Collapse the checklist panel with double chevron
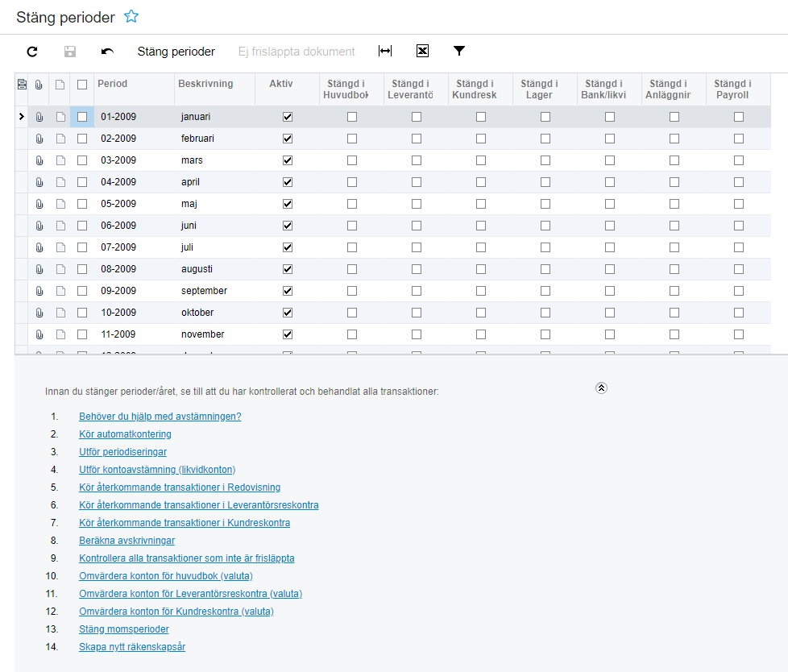Screen dimensions: 788x672 [x=601, y=388]
